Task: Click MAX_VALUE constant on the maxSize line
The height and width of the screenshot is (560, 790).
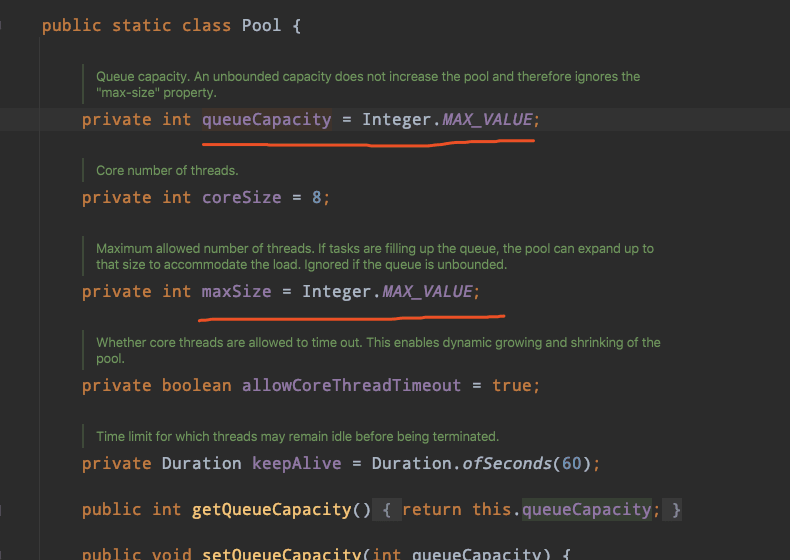Action: [x=427, y=291]
